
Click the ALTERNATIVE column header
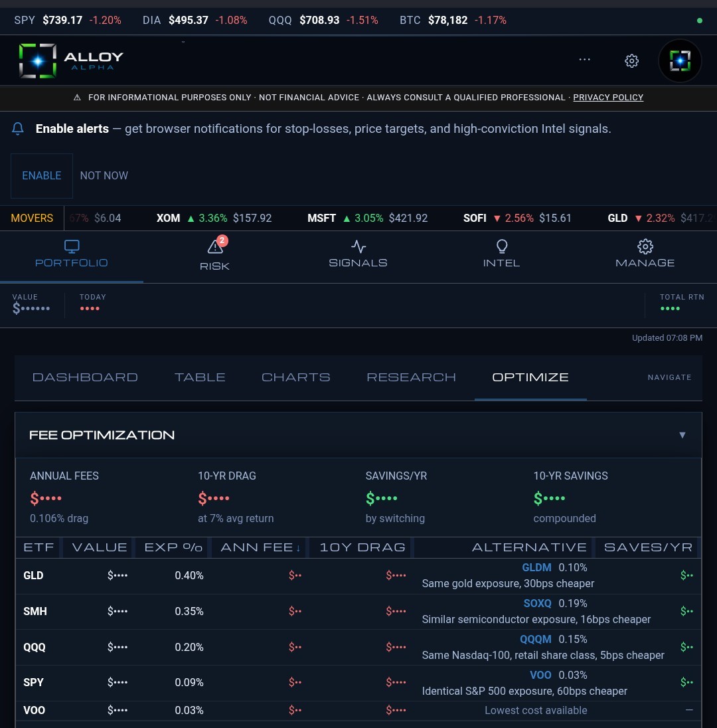(529, 547)
